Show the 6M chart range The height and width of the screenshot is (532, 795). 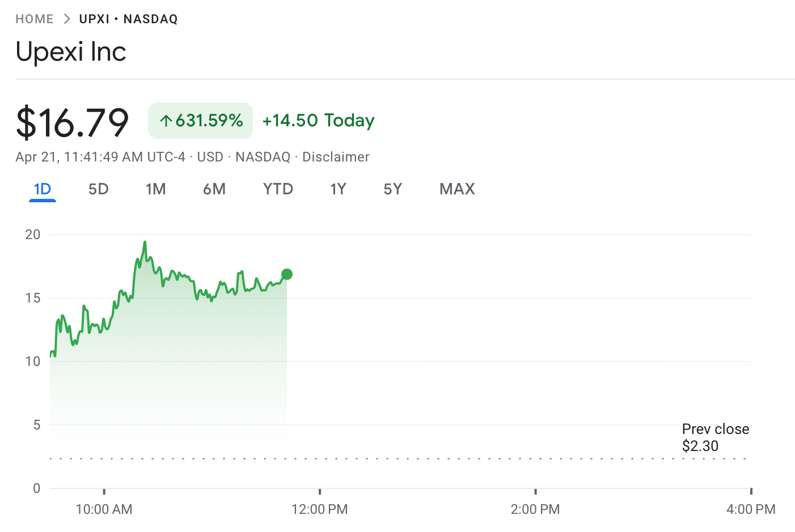[x=214, y=189]
